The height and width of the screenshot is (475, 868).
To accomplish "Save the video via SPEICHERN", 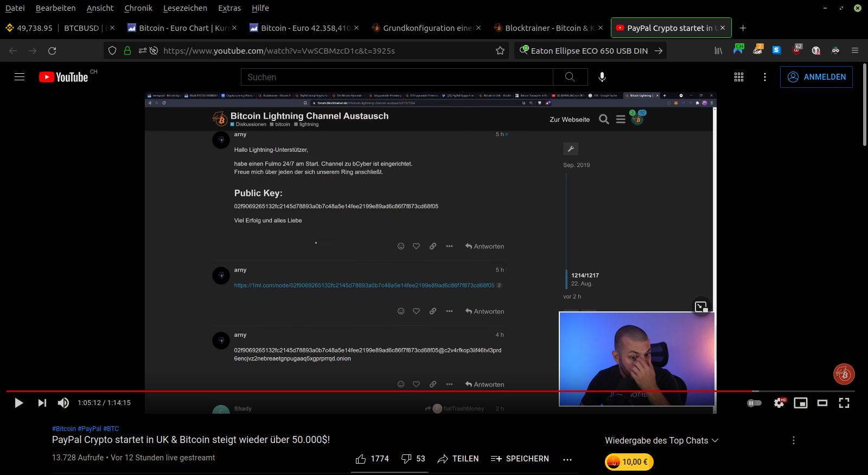I will (x=520, y=459).
